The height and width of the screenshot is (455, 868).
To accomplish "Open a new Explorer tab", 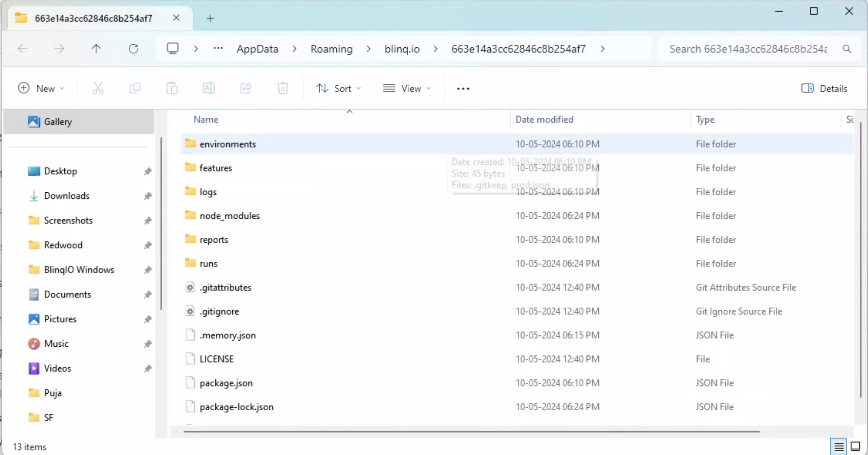I will [x=210, y=18].
